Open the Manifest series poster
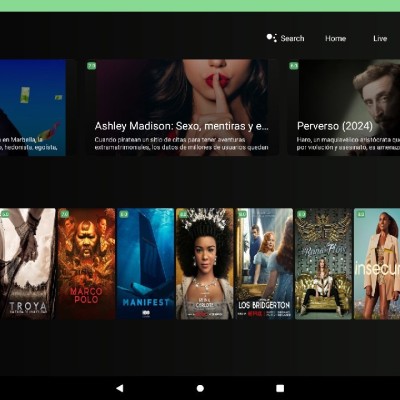Viewport: 400px width, 400px height. click(x=146, y=264)
